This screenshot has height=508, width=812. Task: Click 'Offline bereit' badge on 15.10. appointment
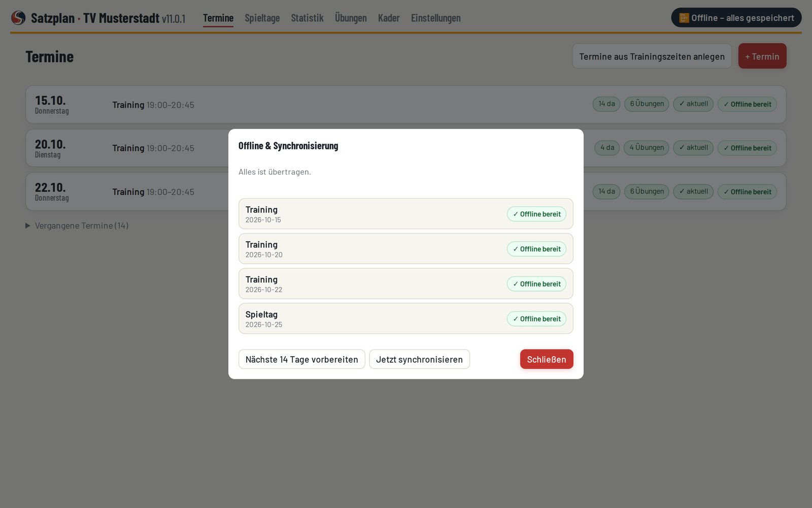tap(747, 104)
